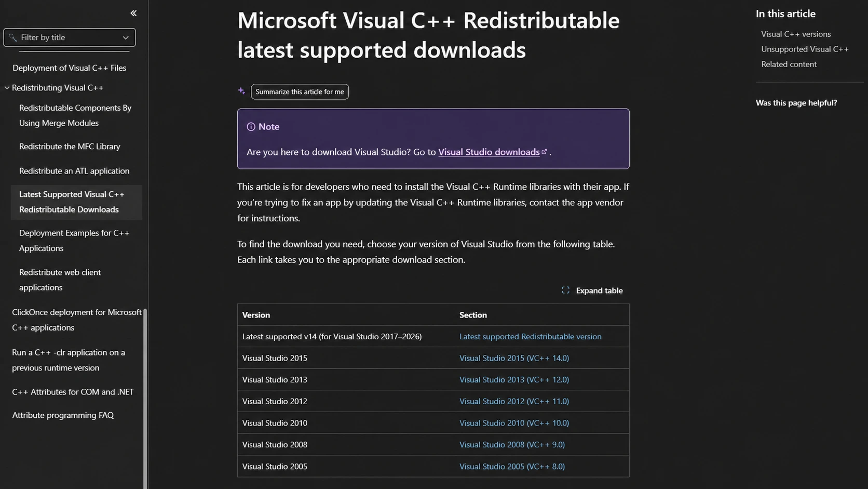Click the Section column header
The width and height of the screenshot is (868, 489).
coord(473,315)
